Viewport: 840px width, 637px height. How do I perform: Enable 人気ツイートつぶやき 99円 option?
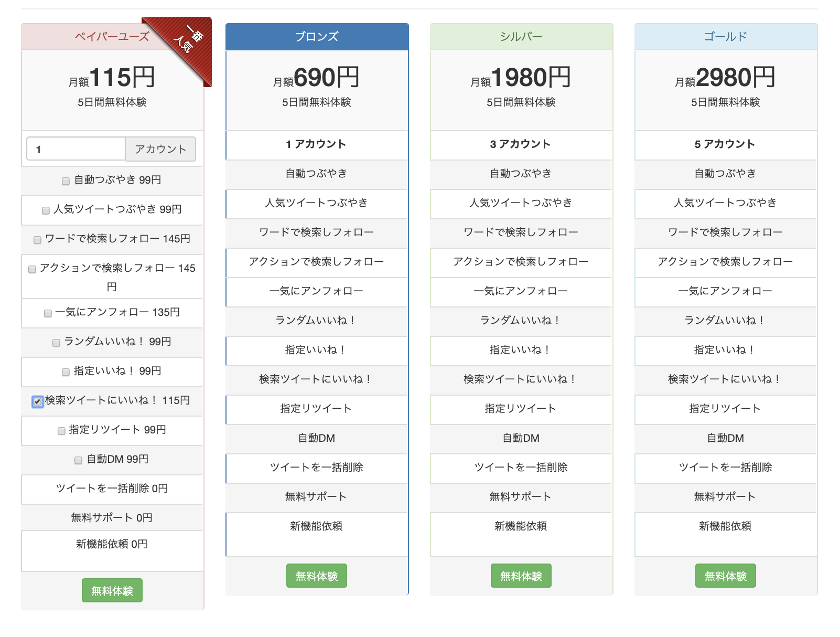coord(46,210)
